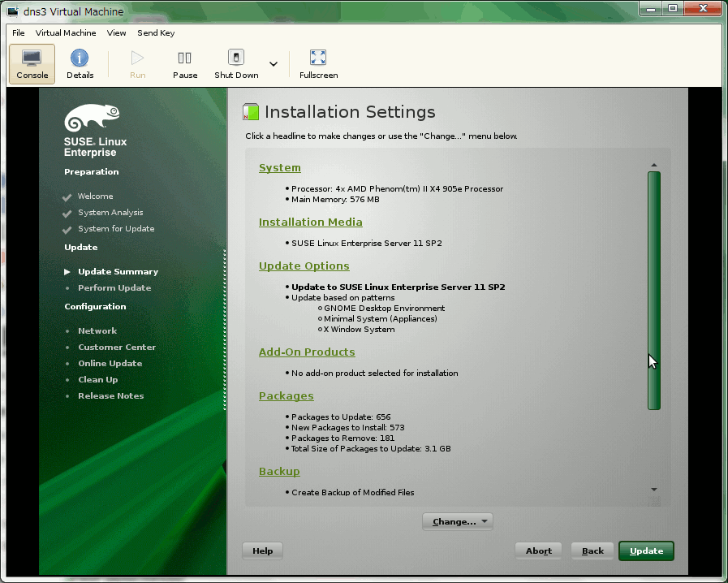Click the Update Summary sidebar step
The height and width of the screenshot is (583, 728).
[x=118, y=272]
